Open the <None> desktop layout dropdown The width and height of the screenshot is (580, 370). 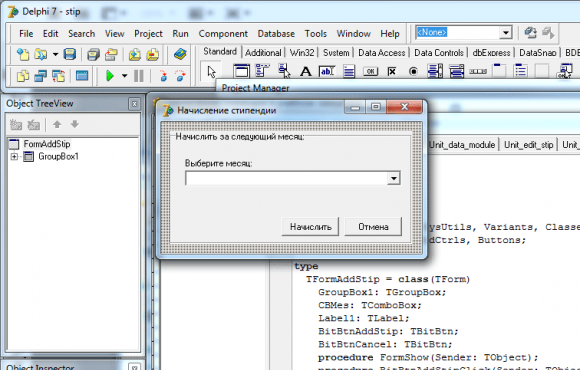tap(505, 33)
